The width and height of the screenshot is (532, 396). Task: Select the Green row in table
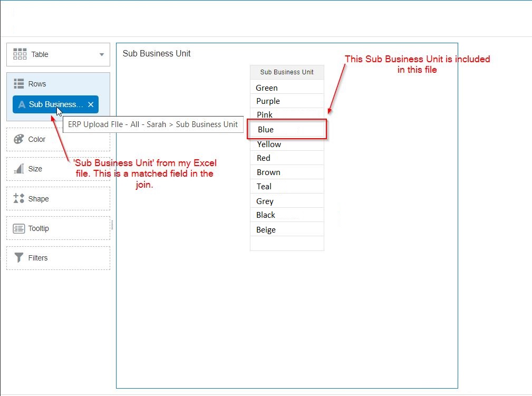(x=287, y=88)
